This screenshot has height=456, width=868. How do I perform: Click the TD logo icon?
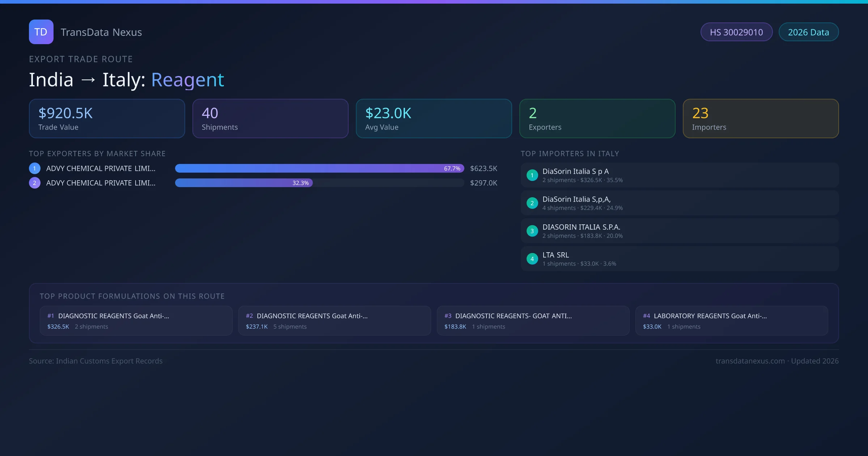click(x=41, y=32)
